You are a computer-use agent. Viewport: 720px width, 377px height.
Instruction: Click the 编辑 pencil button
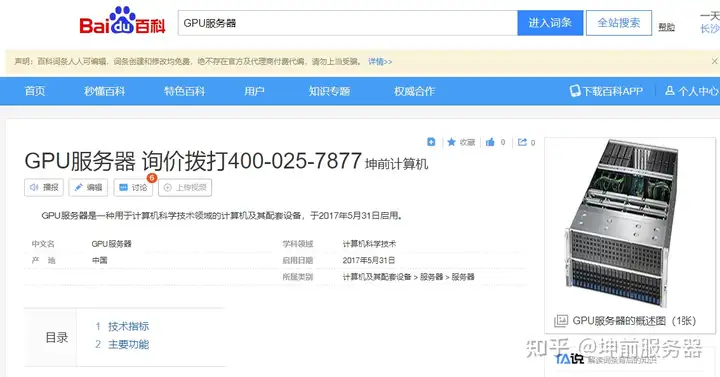pos(88,187)
